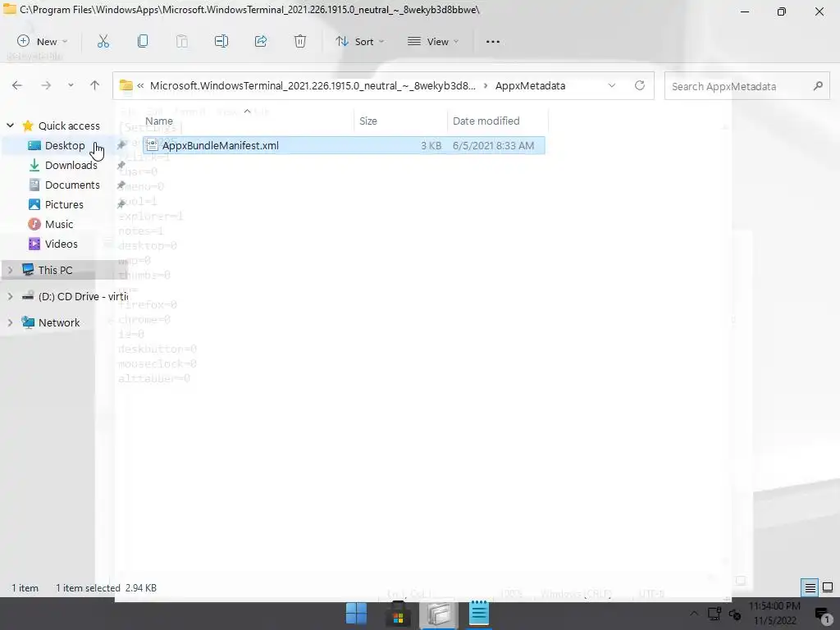Open Videos in navigation pane
The width and height of the screenshot is (840, 630).
tap(61, 244)
